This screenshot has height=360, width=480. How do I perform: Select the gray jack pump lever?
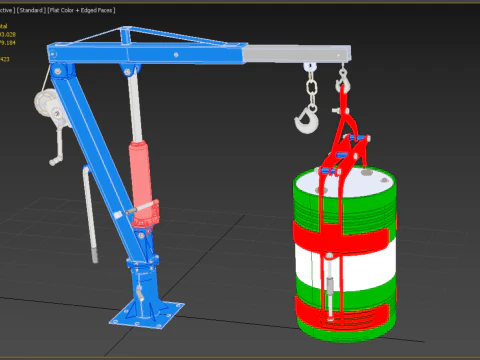[x=90, y=213]
